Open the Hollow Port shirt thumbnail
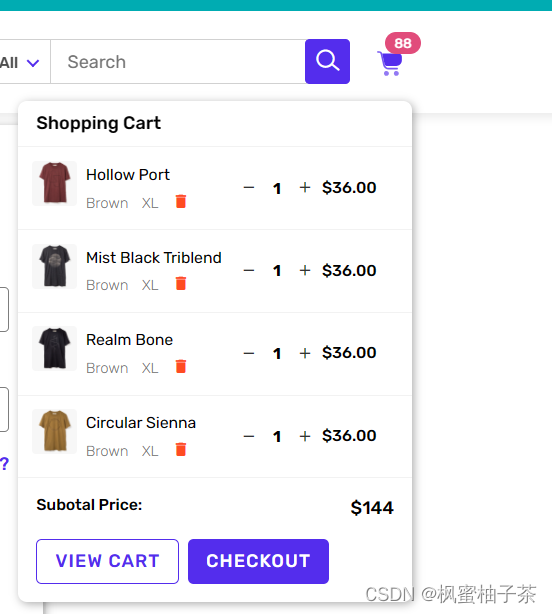 54,183
